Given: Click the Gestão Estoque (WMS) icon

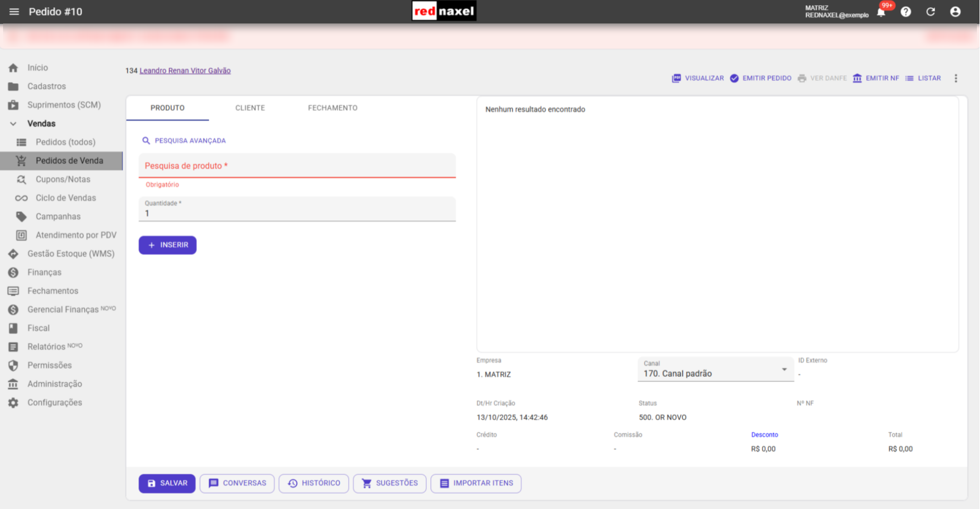Looking at the screenshot, I should (13, 254).
